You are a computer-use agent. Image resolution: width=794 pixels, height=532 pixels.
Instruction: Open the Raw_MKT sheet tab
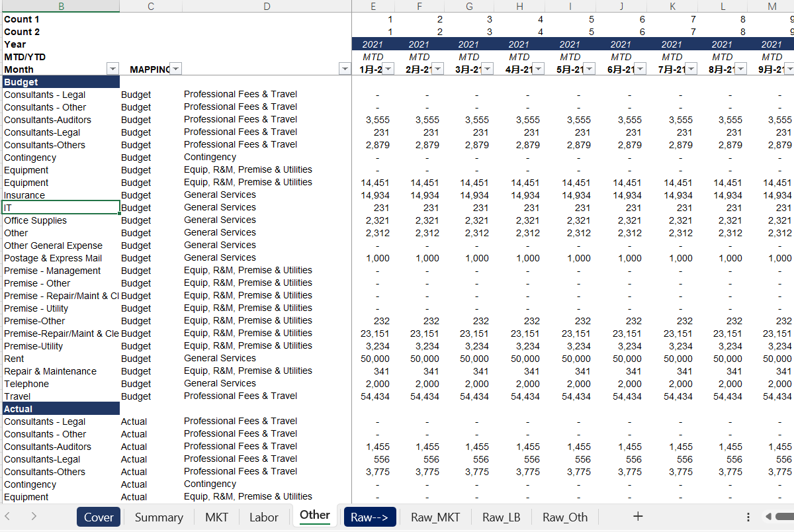click(435, 517)
